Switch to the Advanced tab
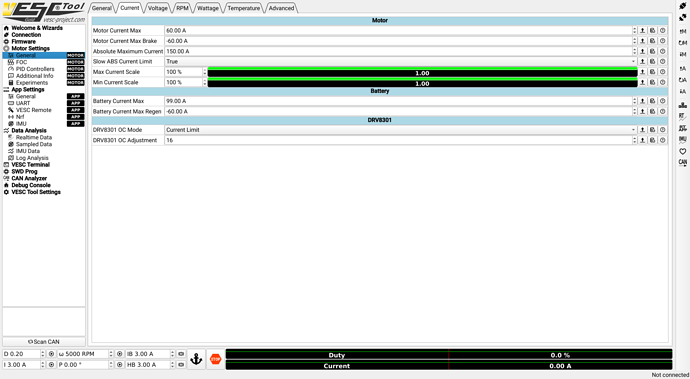Viewport: 690px width, 379px height. [x=281, y=8]
